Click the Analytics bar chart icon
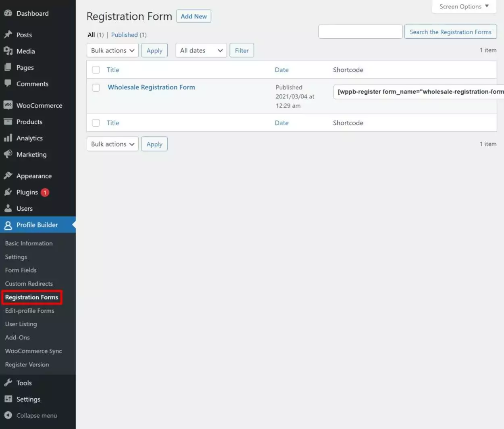 8,138
